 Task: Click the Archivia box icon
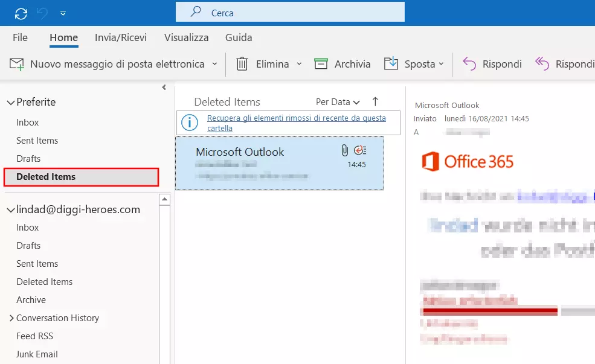point(321,64)
